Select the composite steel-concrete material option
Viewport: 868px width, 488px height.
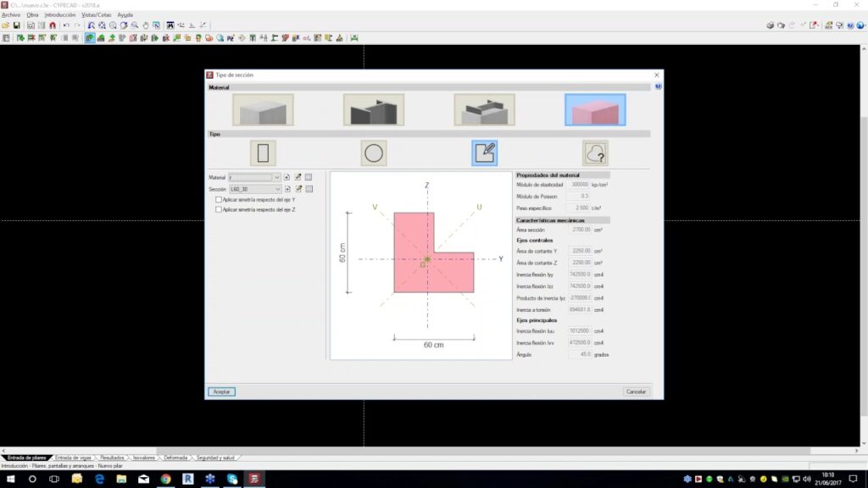pos(484,110)
